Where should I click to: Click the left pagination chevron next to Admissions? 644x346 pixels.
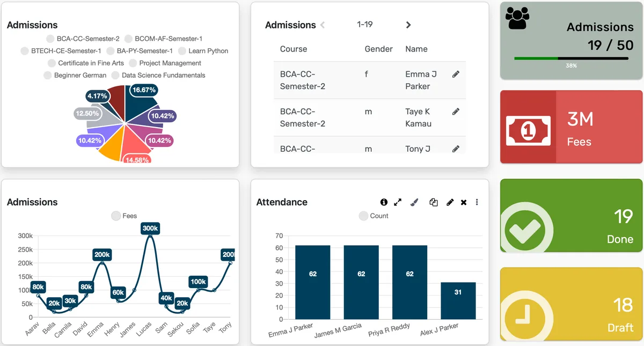pyautogui.click(x=324, y=25)
